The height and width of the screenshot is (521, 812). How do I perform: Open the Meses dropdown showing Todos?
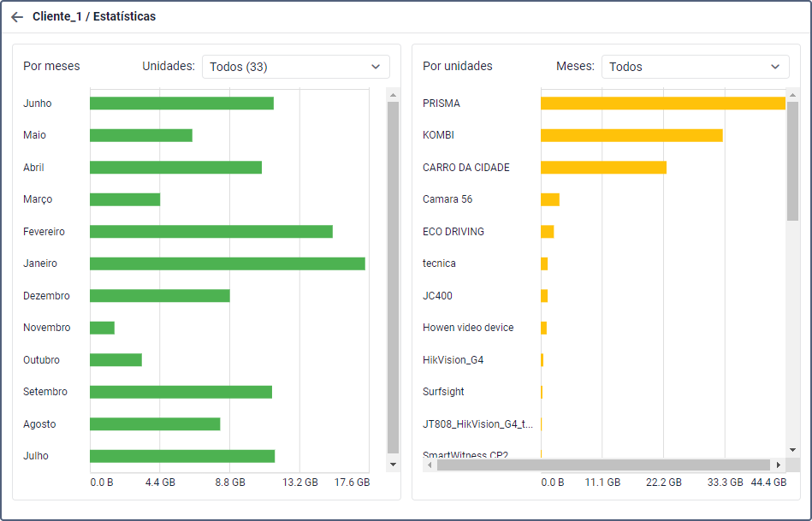(695, 67)
